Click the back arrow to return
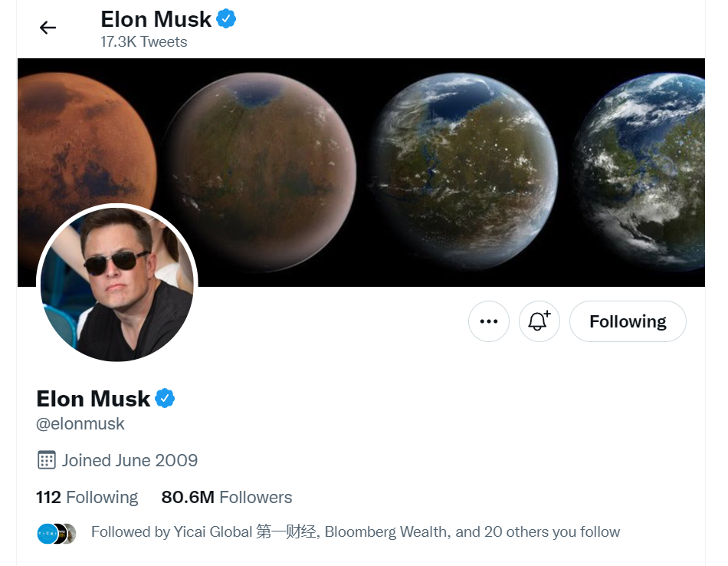Viewport: 728px width, 566px height. coord(48,28)
